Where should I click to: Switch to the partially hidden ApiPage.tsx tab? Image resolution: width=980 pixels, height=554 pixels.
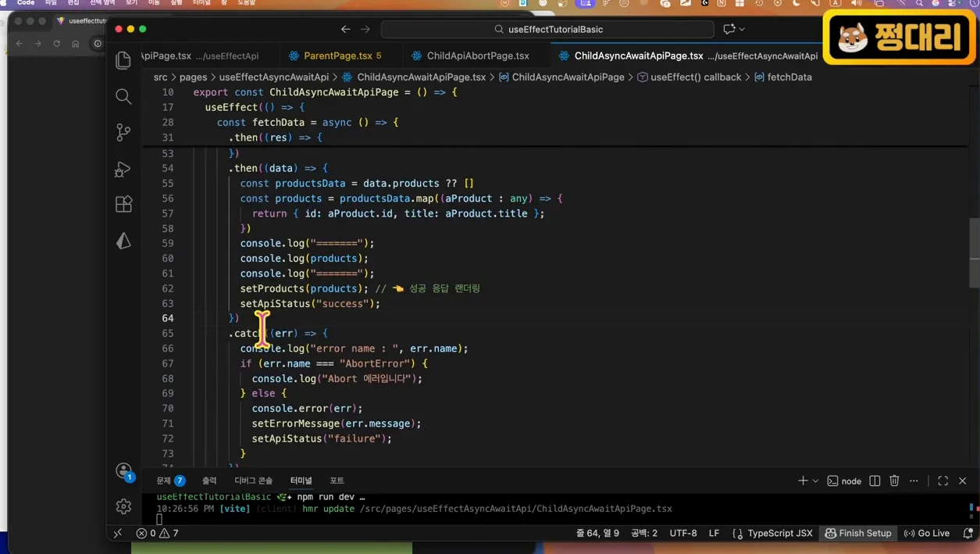tap(200, 55)
